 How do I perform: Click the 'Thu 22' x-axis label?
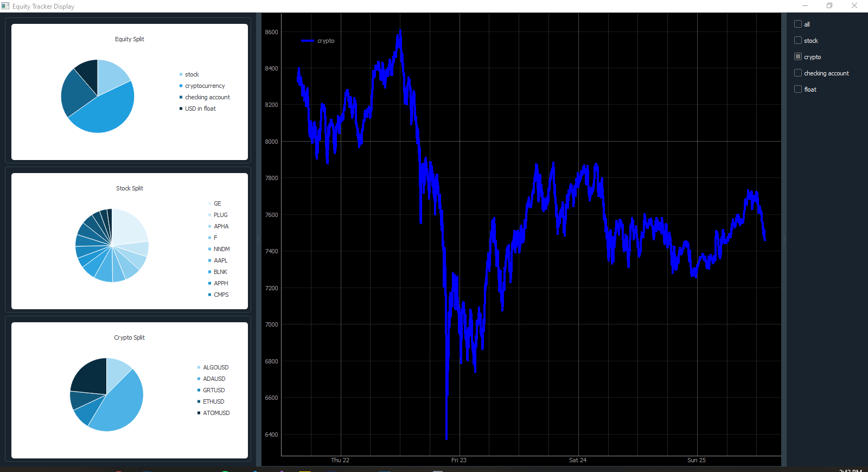tap(340, 460)
